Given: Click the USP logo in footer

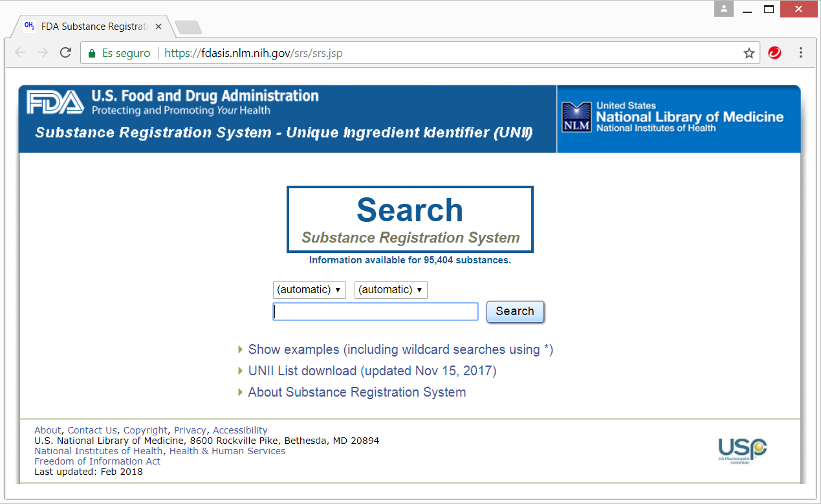Looking at the screenshot, I should tap(742, 451).
